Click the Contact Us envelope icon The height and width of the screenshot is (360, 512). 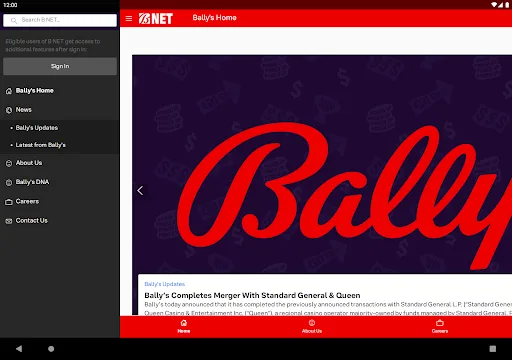tap(9, 221)
